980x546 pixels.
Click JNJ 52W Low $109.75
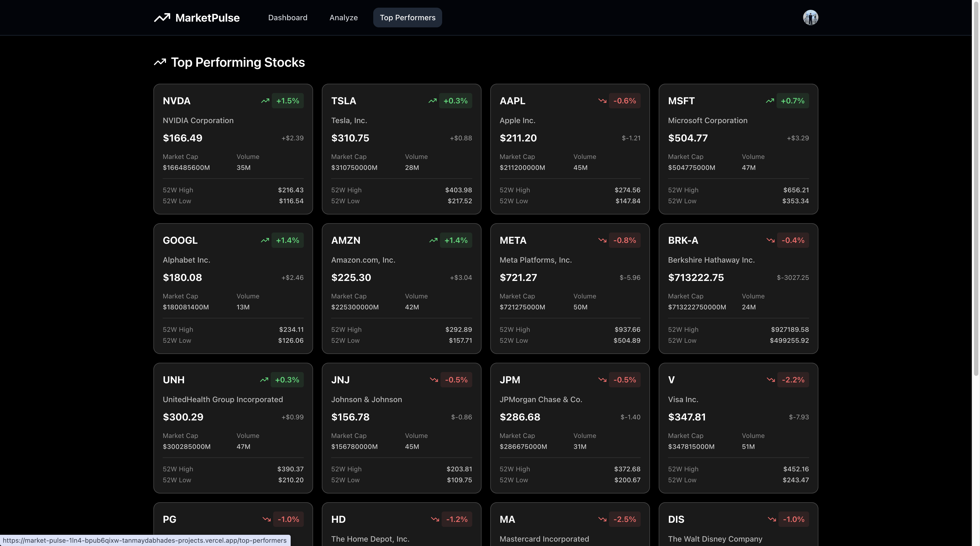pos(459,480)
